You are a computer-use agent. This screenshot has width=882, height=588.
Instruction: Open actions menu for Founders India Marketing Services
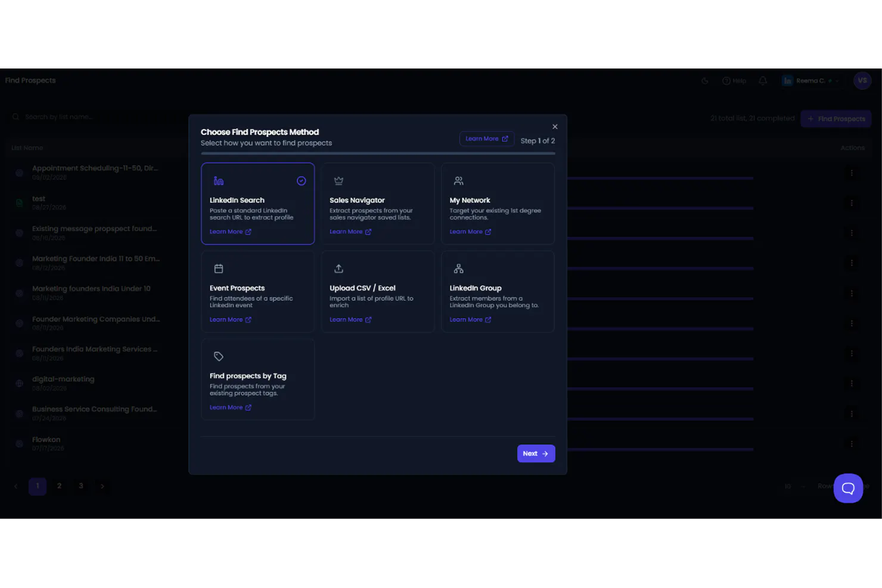click(x=852, y=353)
